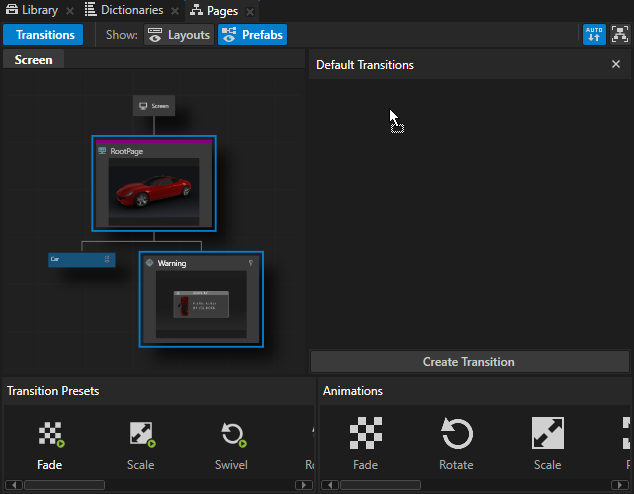Click the fit-to-view icon in top-right corner
Viewport: 634px width, 494px height.
[x=620, y=35]
